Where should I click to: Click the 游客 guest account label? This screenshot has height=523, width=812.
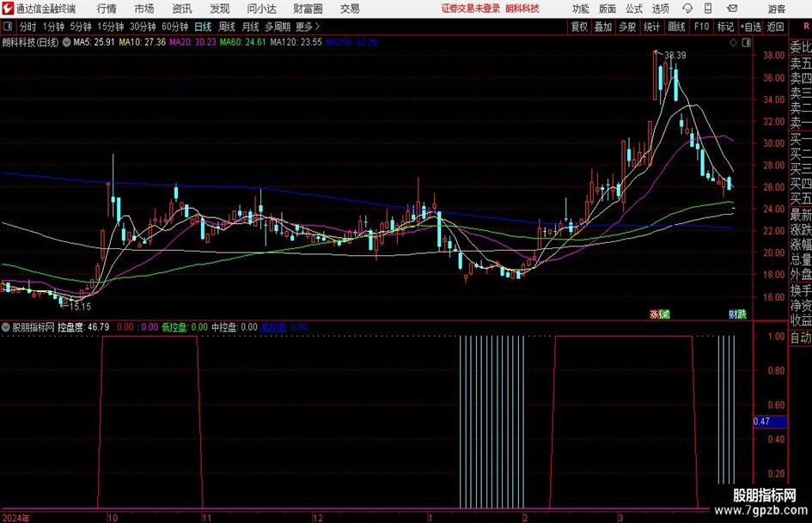(777, 9)
